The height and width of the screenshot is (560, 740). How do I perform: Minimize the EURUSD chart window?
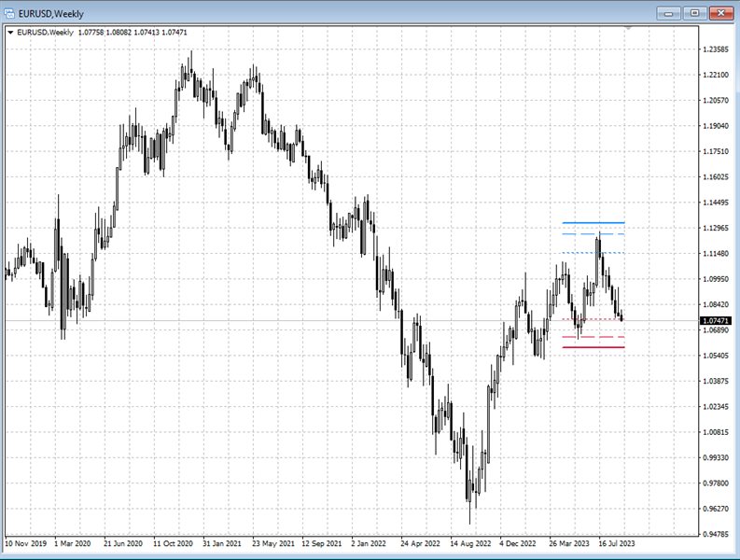point(669,13)
